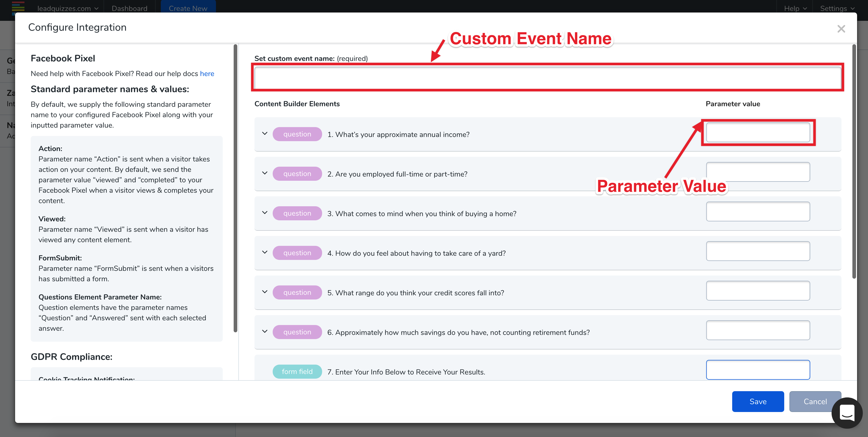Viewport: 868px width, 437px height.
Task: Click the Create New tab
Action: pos(188,7)
